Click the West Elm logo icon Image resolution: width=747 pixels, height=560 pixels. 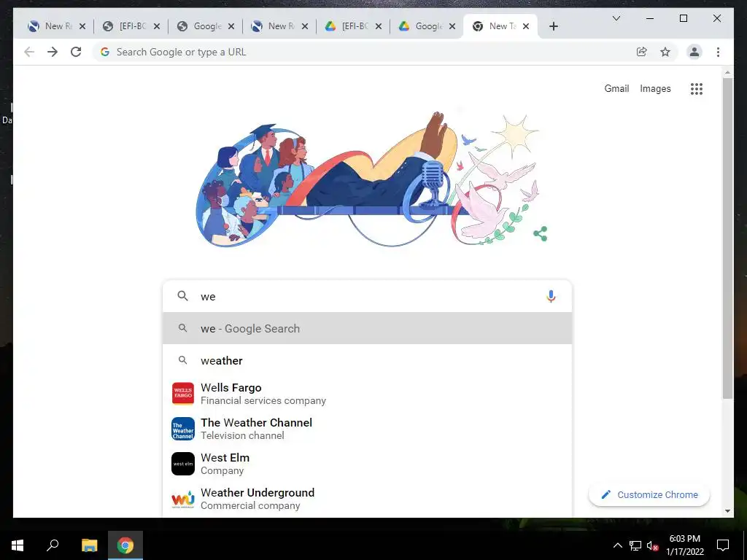[183, 464]
